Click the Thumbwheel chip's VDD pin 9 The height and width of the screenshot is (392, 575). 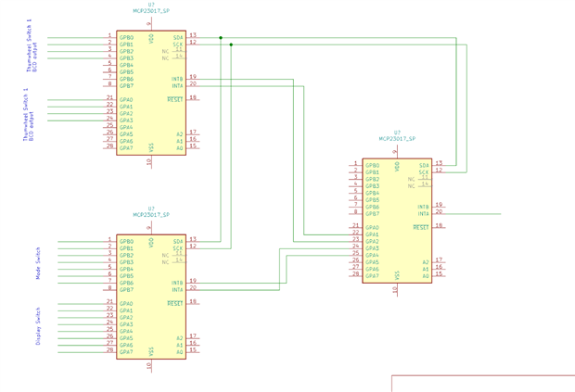click(x=150, y=24)
